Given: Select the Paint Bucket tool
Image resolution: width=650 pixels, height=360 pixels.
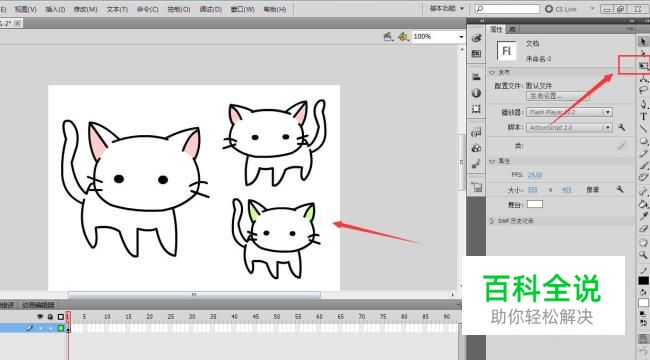Looking at the screenshot, I should point(643,204).
